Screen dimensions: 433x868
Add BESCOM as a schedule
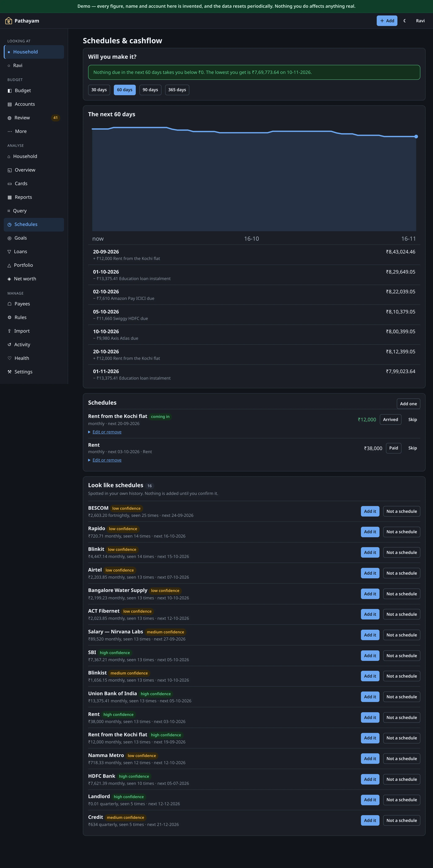pyautogui.click(x=370, y=511)
